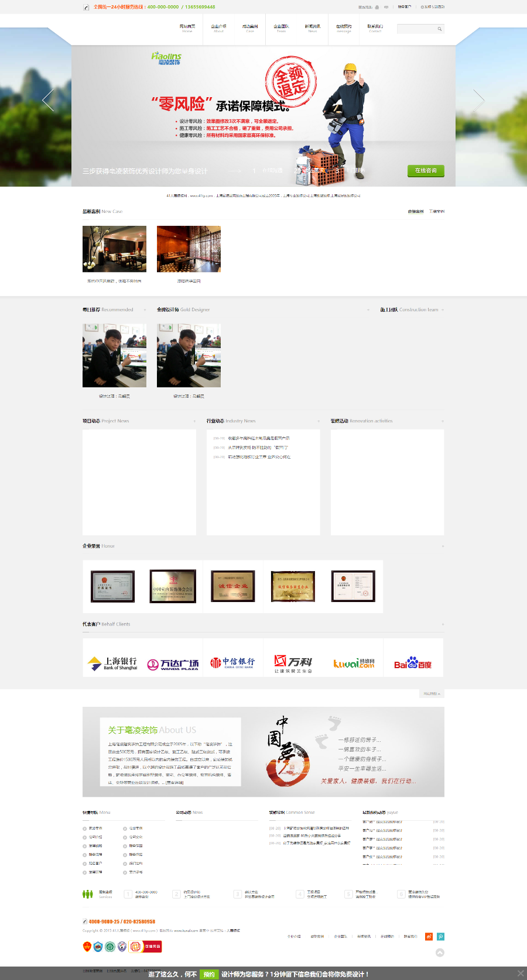Collapse the gray tab above About US
This screenshot has width=527, height=980.
tap(432, 693)
